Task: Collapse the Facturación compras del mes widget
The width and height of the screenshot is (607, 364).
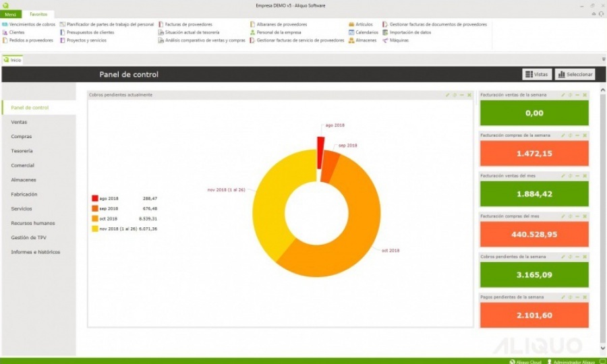Action: tap(577, 216)
